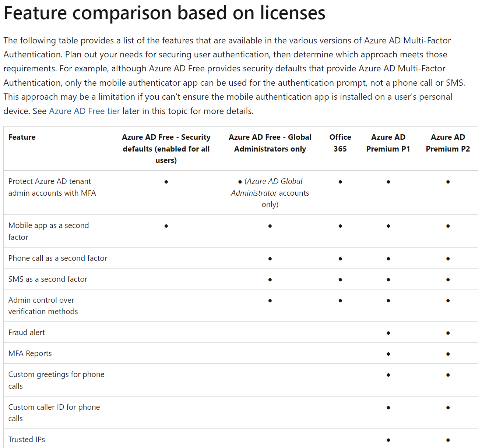
Task: Click the Global Administrators bullet in SMS row
Action: click(x=270, y=280)
